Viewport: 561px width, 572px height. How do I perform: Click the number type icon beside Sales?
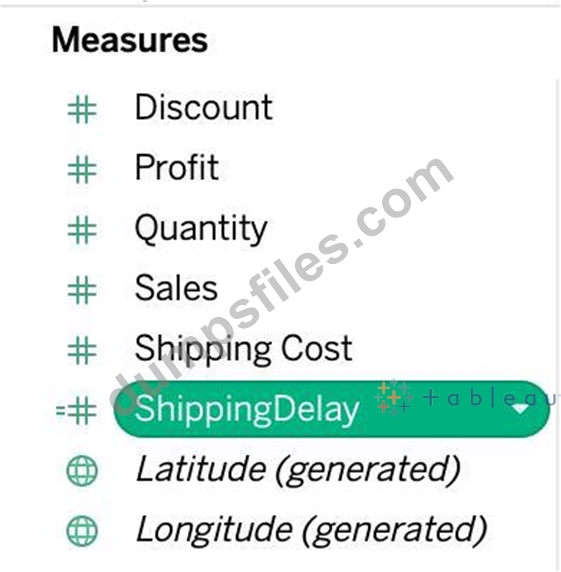pos(82,290)
